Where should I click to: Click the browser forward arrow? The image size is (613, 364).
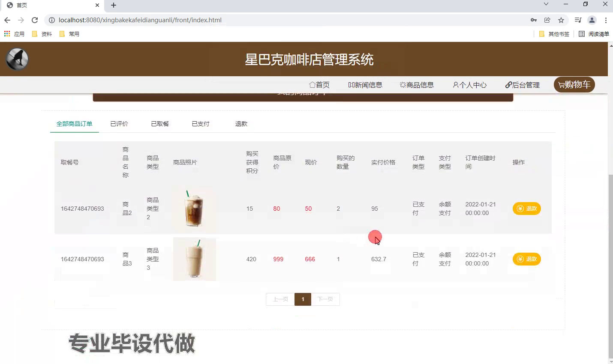coord(21,20)
